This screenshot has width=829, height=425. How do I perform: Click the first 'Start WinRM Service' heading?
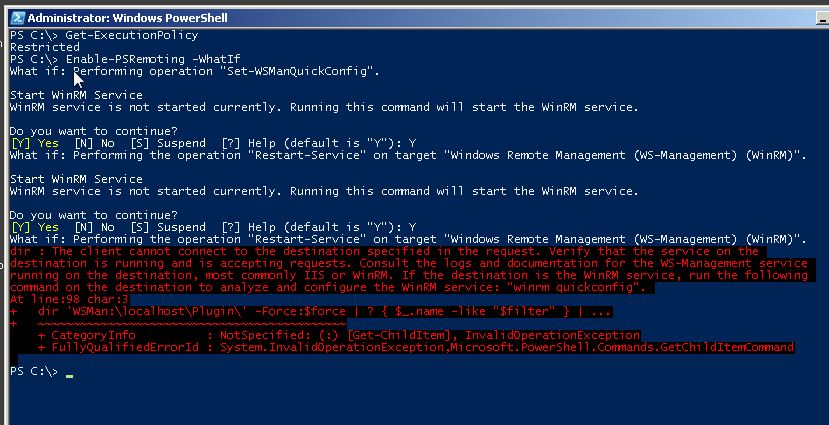(x=76, y=95)
